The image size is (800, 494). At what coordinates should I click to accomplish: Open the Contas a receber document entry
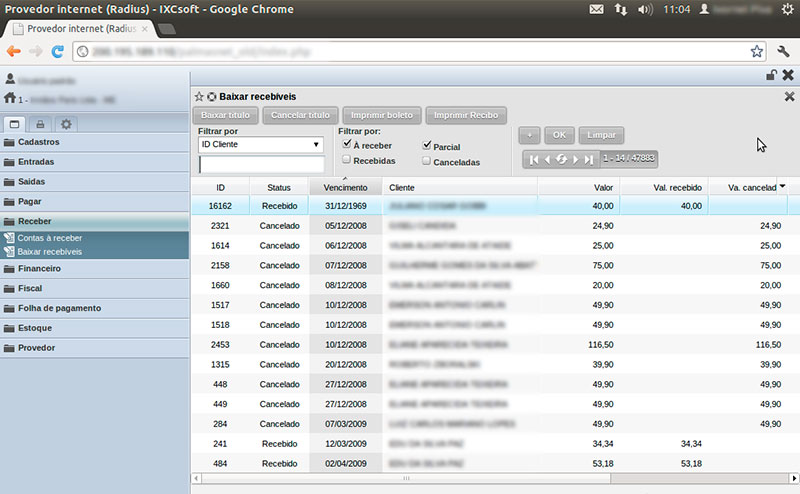click(x=50, y=238)
